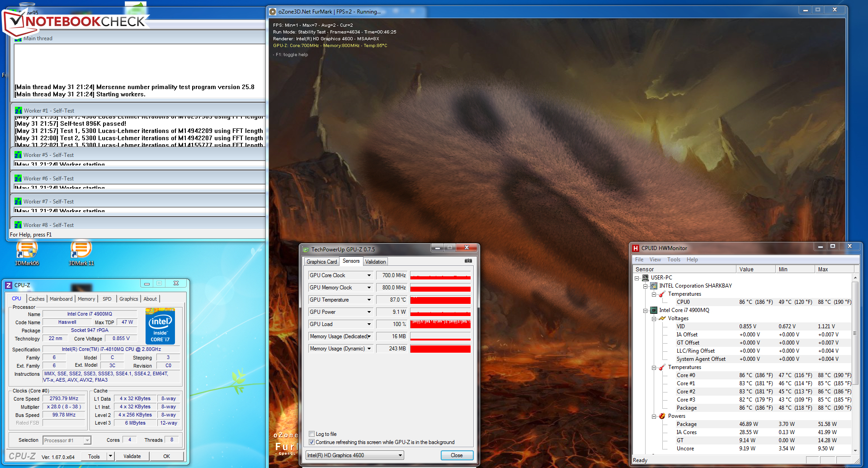Click the GPU Temperature red graph
This screenshot has height=468, width=868.
440,300
